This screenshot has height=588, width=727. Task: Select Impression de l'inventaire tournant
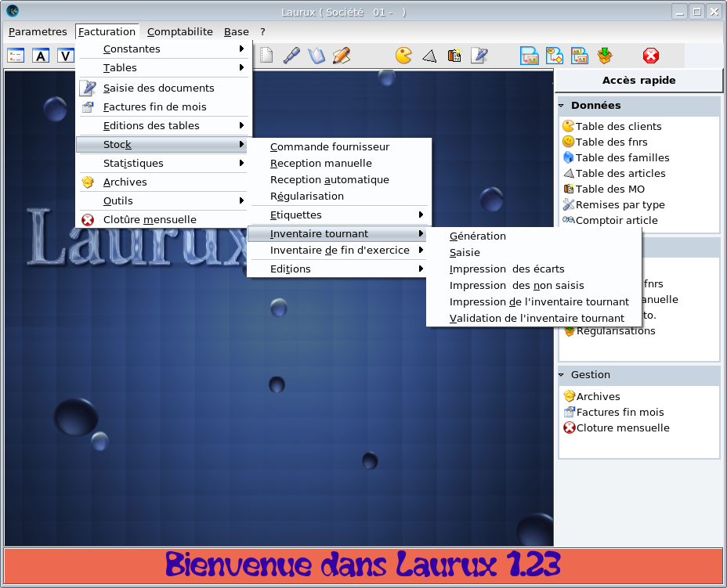point(534,302)
